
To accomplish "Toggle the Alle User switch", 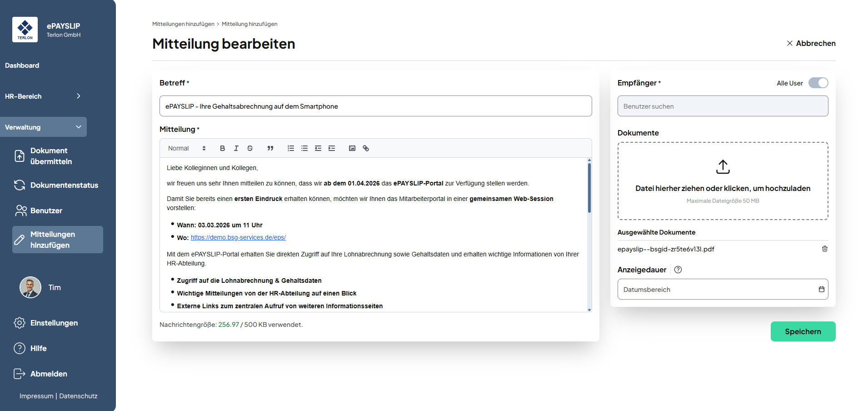I will coord(818,83).
